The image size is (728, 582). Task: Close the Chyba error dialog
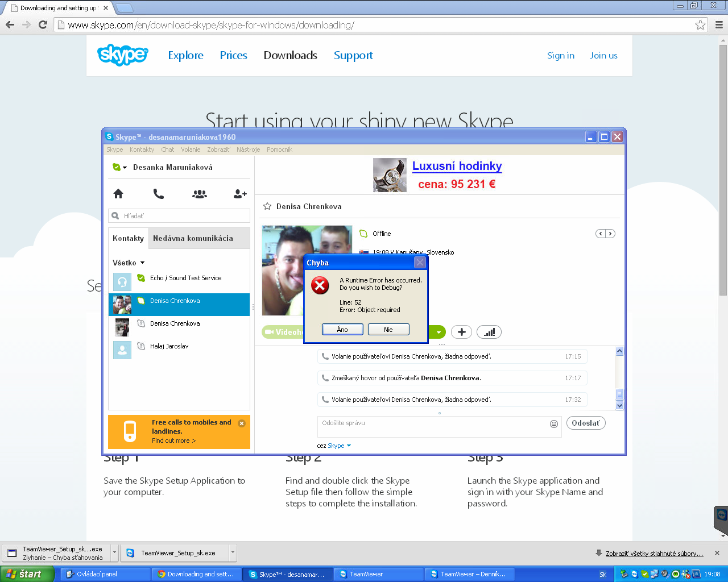pos(420,262)
